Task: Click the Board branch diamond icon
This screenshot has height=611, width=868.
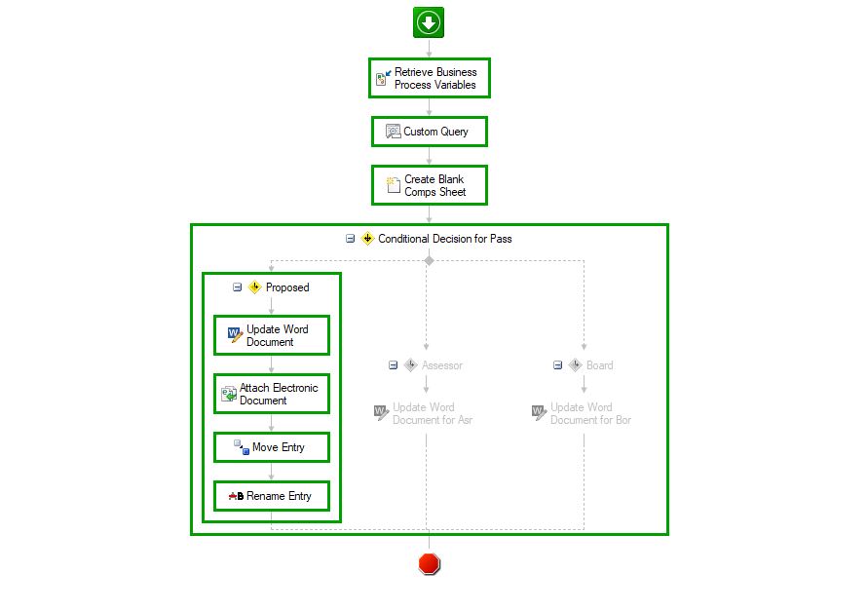Action: click(575, 365)
